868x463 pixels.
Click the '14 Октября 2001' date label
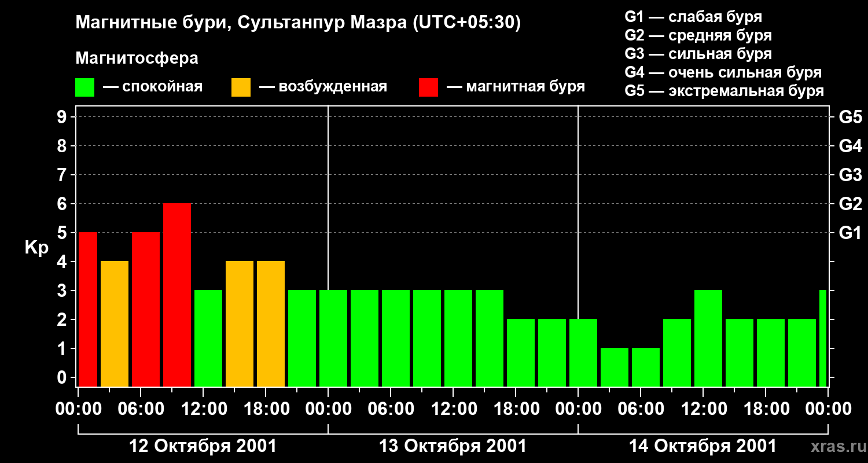click(x=703, y=446)
